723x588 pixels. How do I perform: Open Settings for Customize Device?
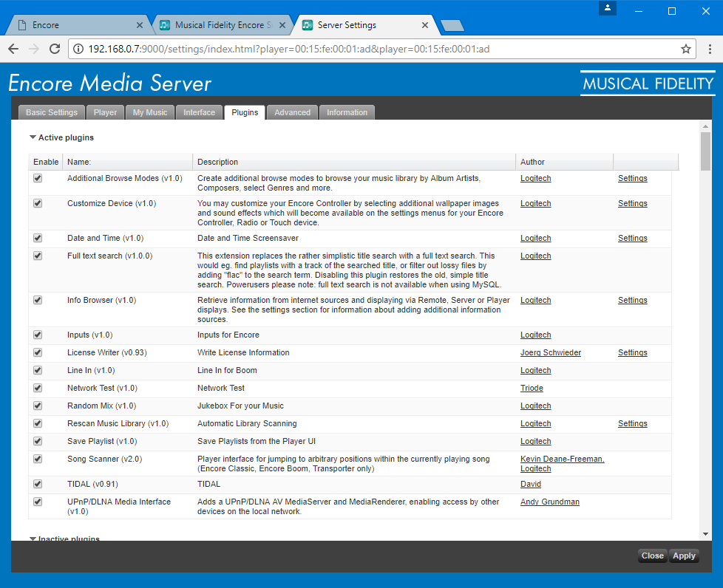(x=632, y=203)
